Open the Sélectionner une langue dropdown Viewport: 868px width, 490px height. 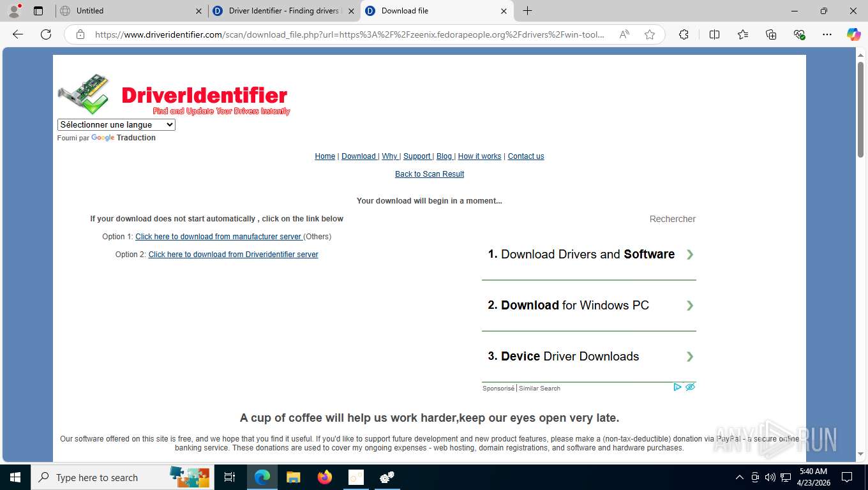[116, 125]
